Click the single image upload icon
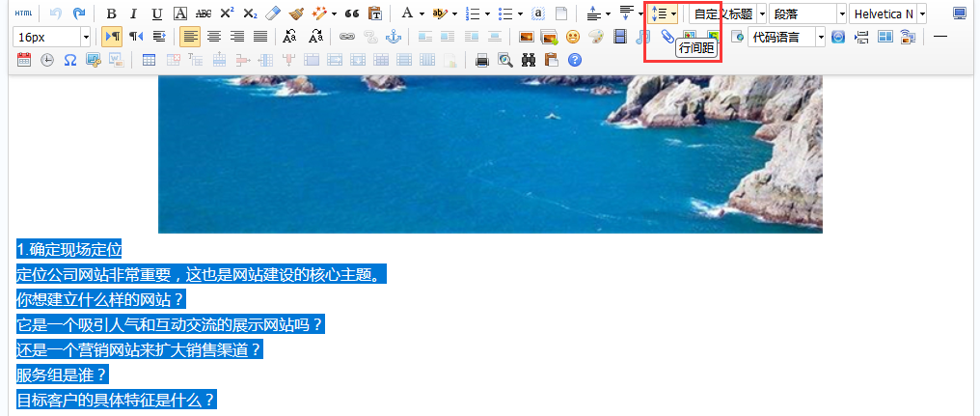This screenshot has height=416, width=980. click(x=527, y=37)
